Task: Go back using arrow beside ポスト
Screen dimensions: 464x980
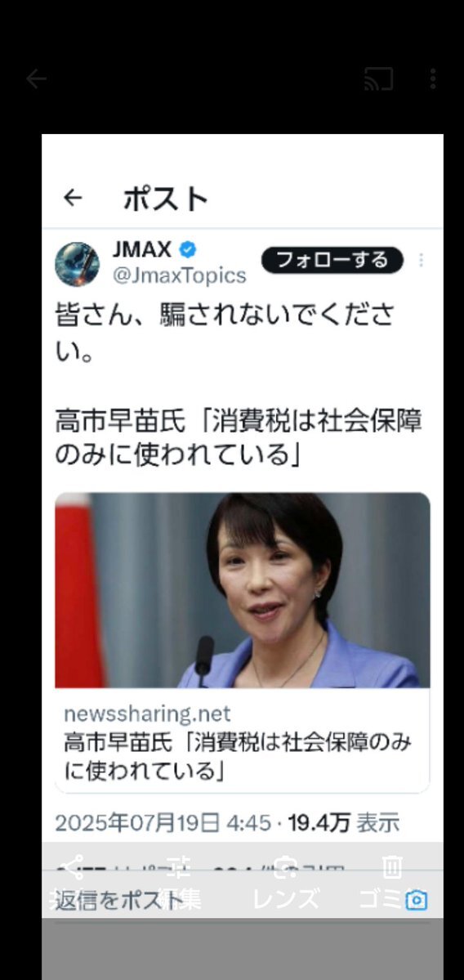Action: (x=73, y=198)
